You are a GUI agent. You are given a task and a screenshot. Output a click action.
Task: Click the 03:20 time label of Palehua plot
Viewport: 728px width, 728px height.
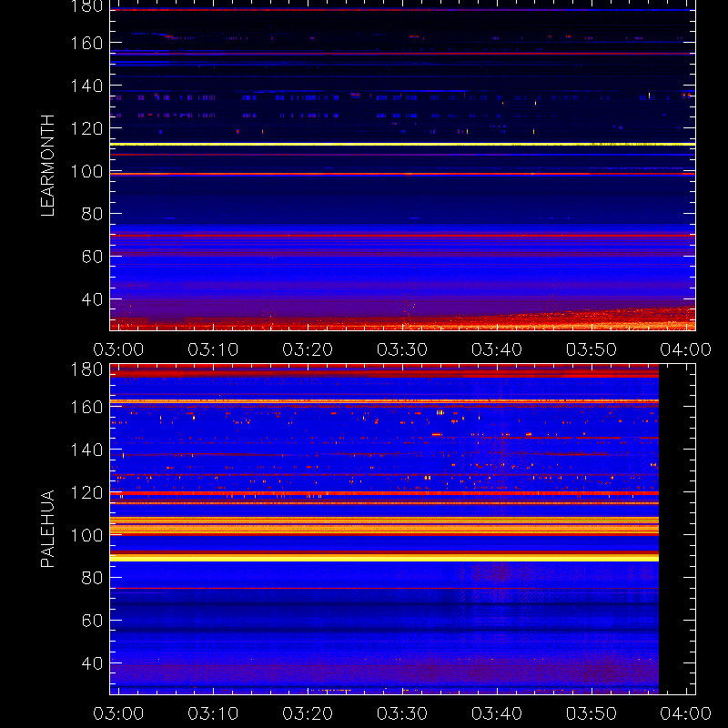308,713
